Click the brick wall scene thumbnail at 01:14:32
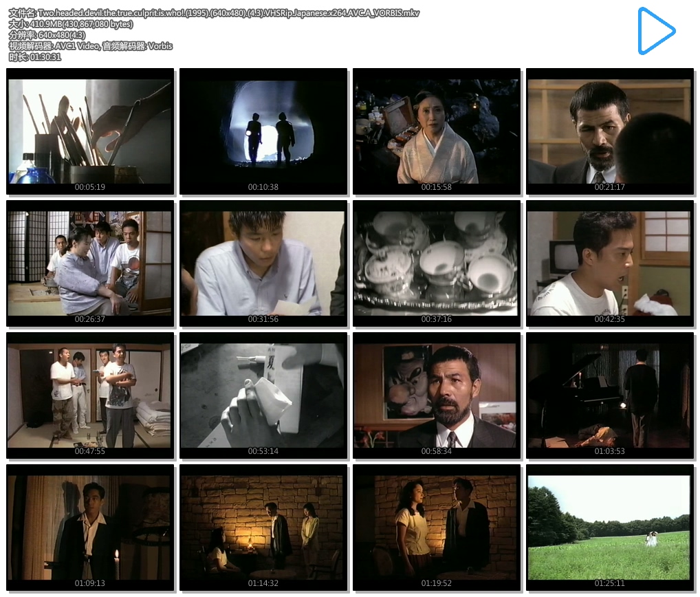Viewport: 700px width, 597px height. click(263, 527)
